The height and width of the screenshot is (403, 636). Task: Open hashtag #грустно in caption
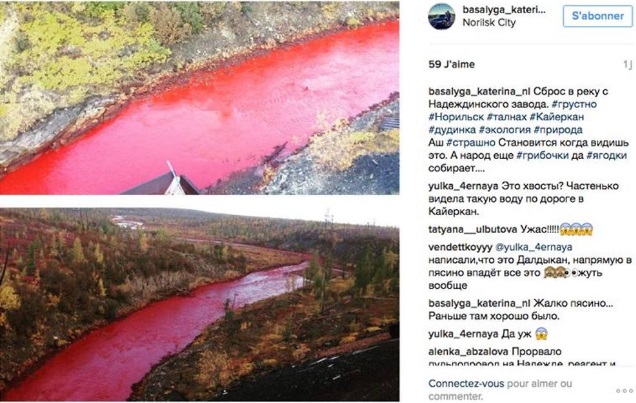click(x=574, y=104)
